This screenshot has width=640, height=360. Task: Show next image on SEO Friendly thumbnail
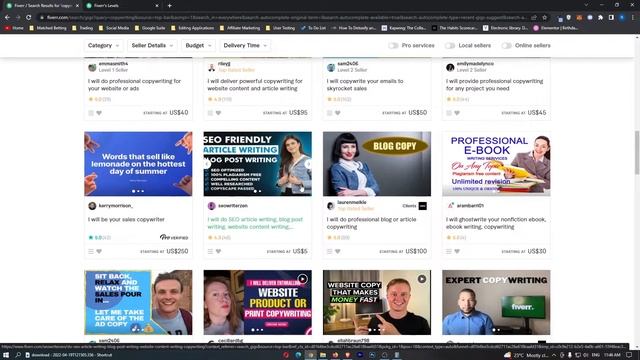308,164
